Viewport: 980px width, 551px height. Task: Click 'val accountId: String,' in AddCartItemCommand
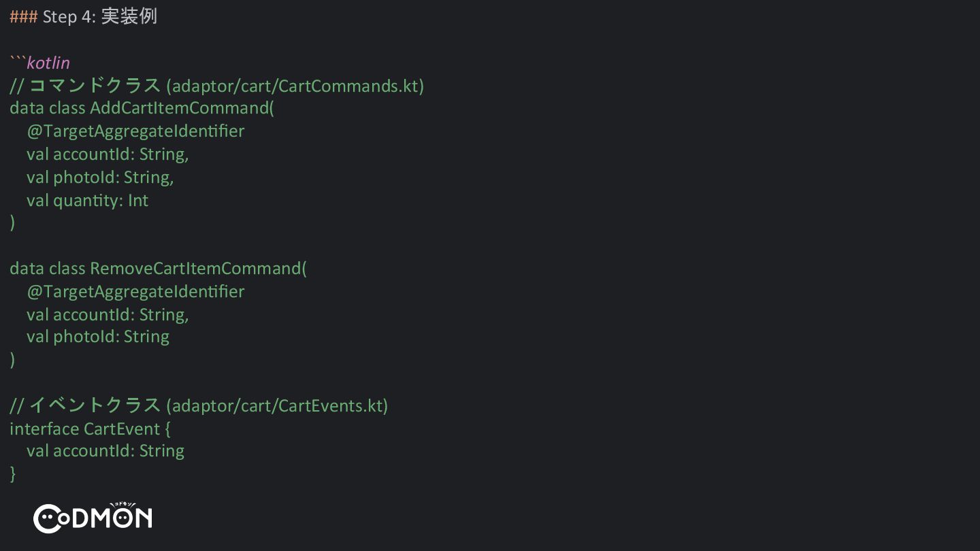pos(108,154)
